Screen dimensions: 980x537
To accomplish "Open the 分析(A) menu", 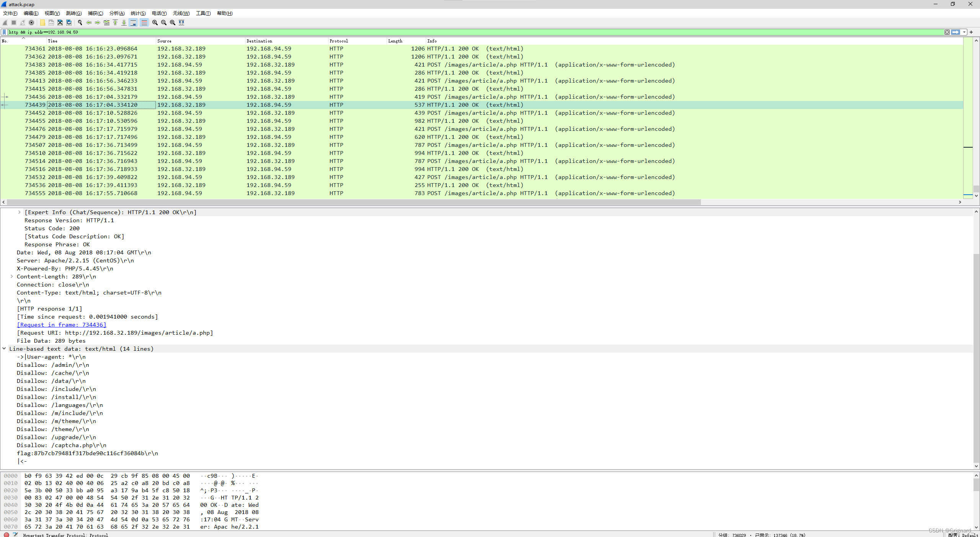I will (x=117, y=13).
